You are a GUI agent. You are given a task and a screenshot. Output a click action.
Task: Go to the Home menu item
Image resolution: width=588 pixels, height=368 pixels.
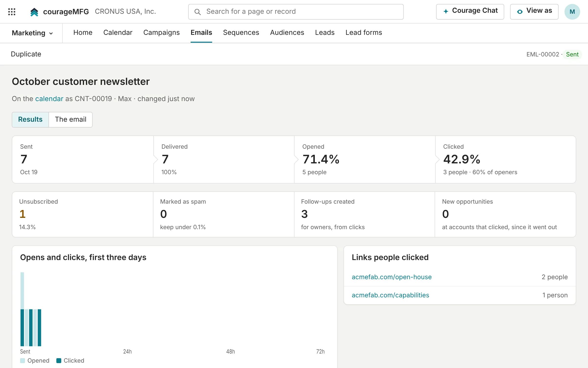tap(83, 33)
